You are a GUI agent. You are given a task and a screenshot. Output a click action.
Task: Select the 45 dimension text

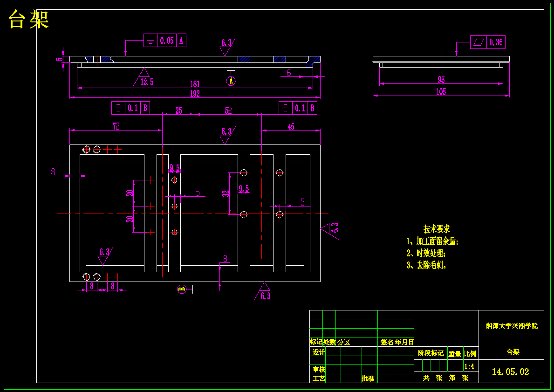point(291,126)
